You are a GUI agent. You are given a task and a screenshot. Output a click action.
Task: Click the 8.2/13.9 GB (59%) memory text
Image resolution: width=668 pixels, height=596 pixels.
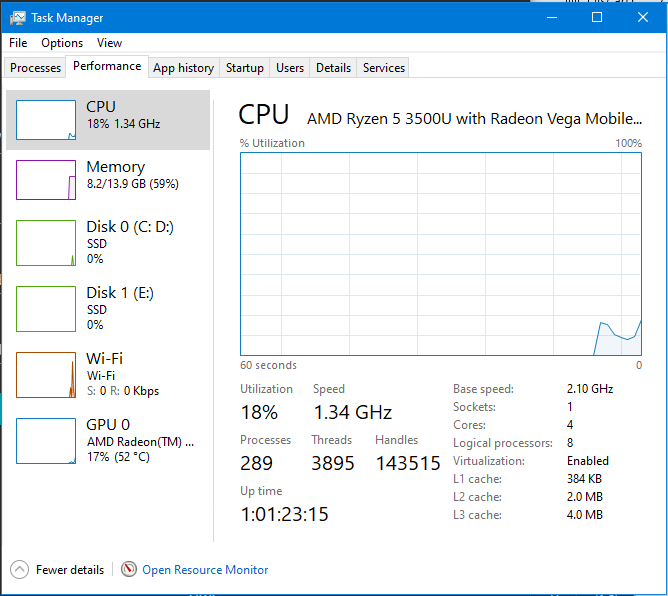[132, 184]
